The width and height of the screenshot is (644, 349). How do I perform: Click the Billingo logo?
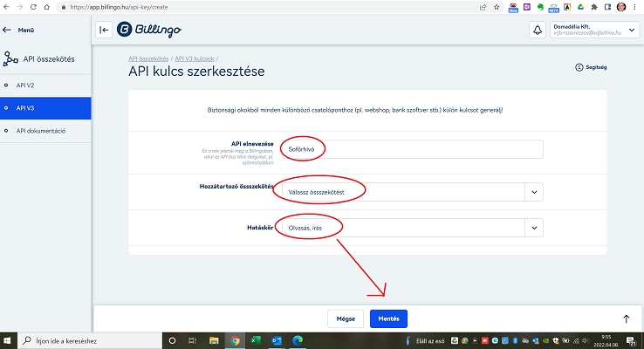[x=148, y=30]
